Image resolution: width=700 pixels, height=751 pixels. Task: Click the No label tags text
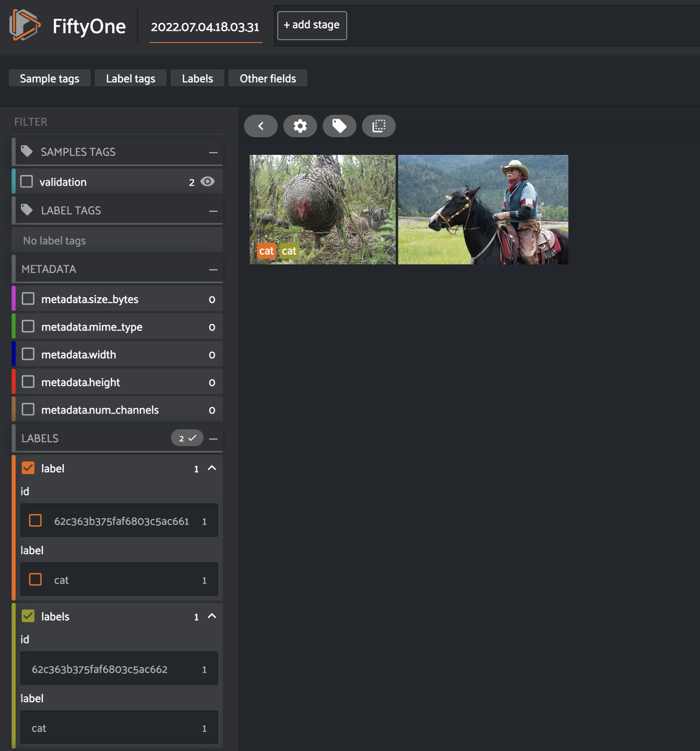point(55,241)
